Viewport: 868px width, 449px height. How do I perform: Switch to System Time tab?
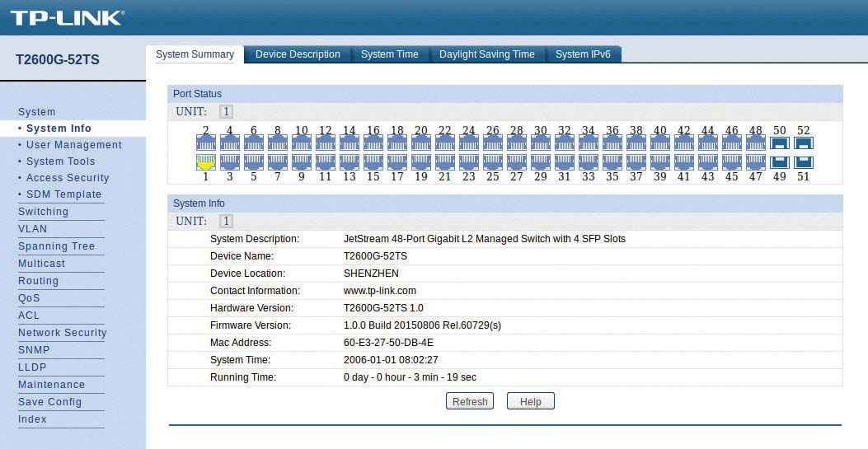[x=390, y=54]
